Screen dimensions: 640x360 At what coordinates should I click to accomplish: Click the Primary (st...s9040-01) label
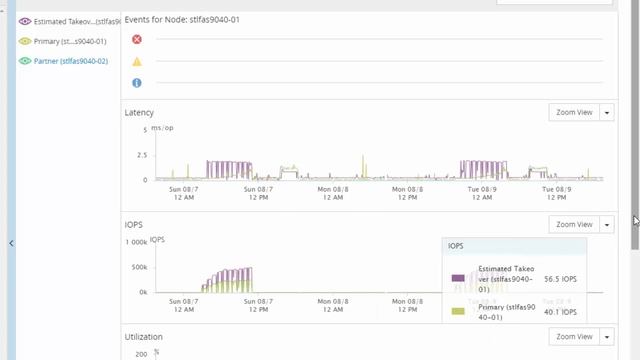(x=70, y=41)
